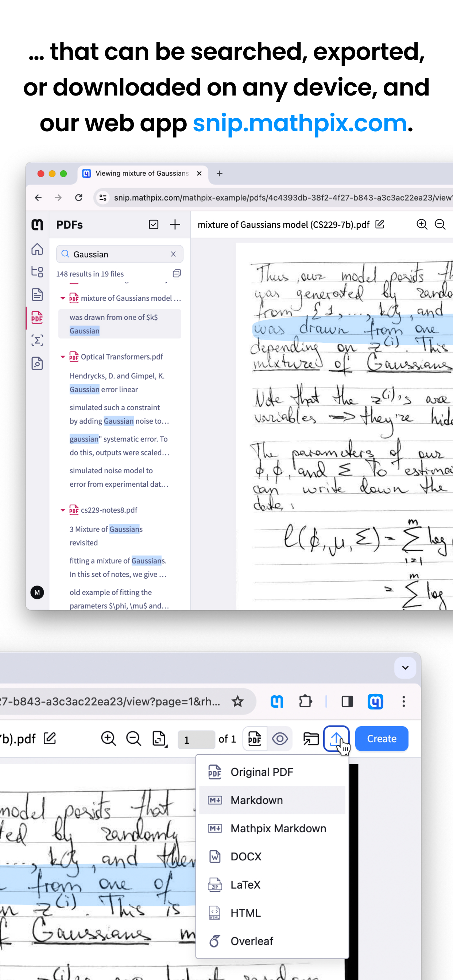Open the browser extensions puzzle icon

(305, 701)
